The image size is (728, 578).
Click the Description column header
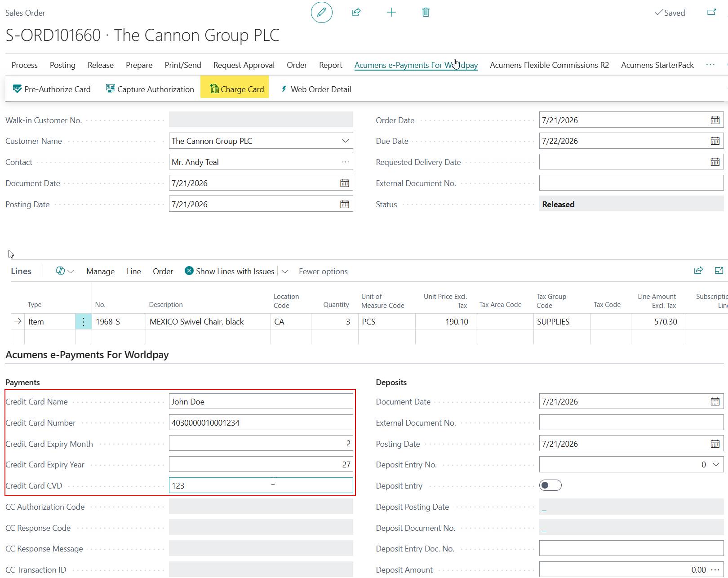(166, 305)
